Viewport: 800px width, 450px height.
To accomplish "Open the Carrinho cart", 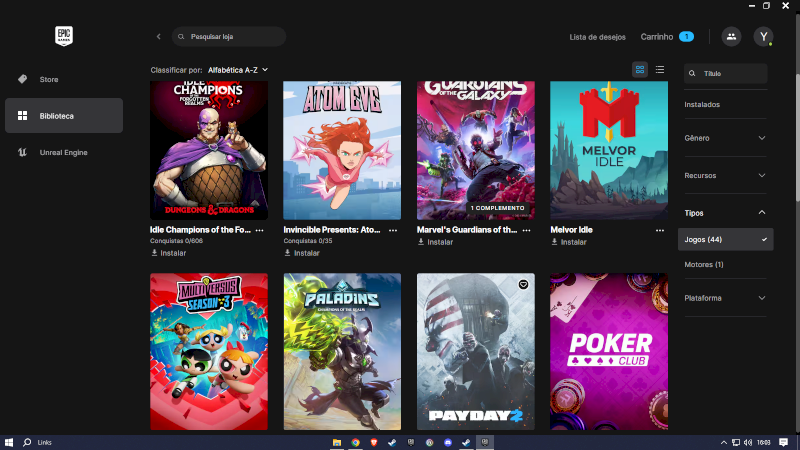I will click(667, 37).
